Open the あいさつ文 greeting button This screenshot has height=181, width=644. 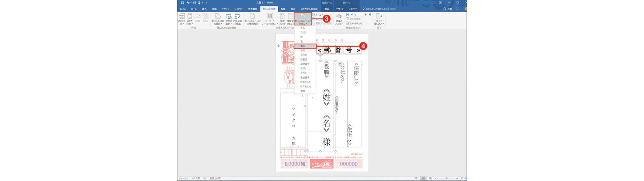[182, 19]
